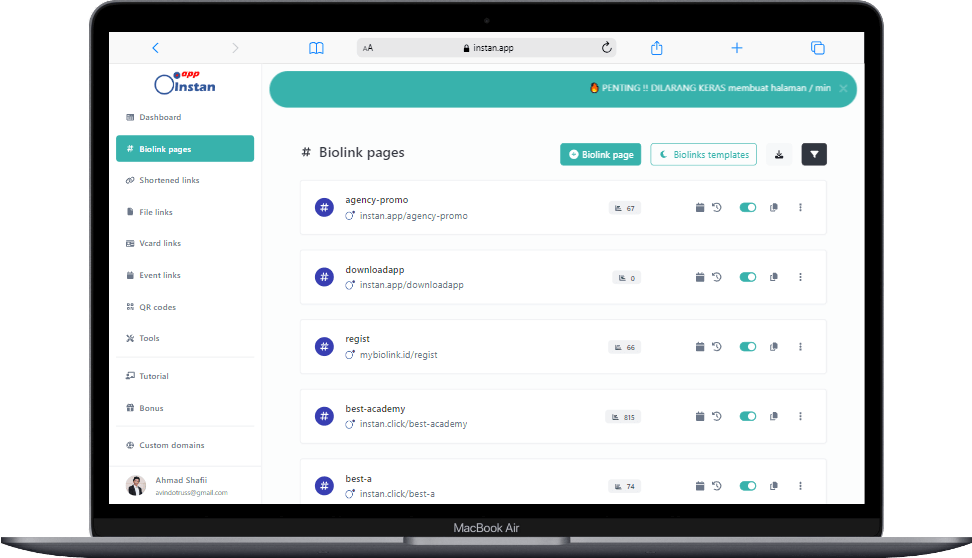Click the green Biolink page button

click(600, 154)
